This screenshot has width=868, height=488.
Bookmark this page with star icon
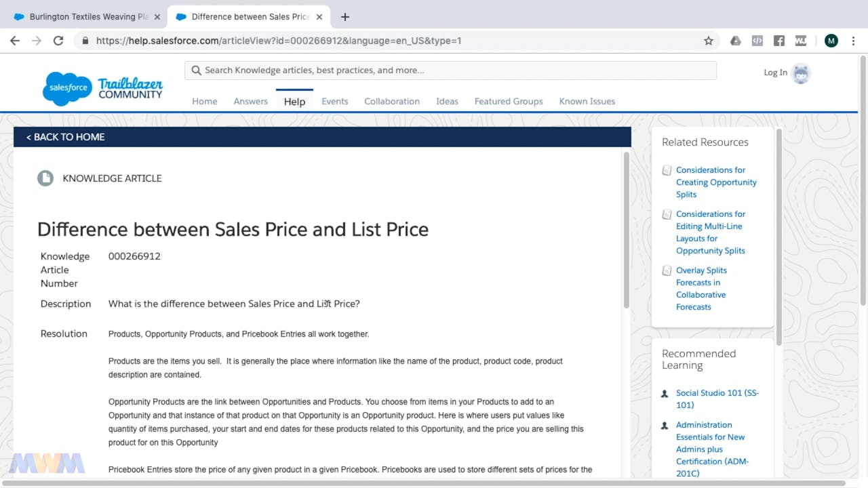[709, 41]
